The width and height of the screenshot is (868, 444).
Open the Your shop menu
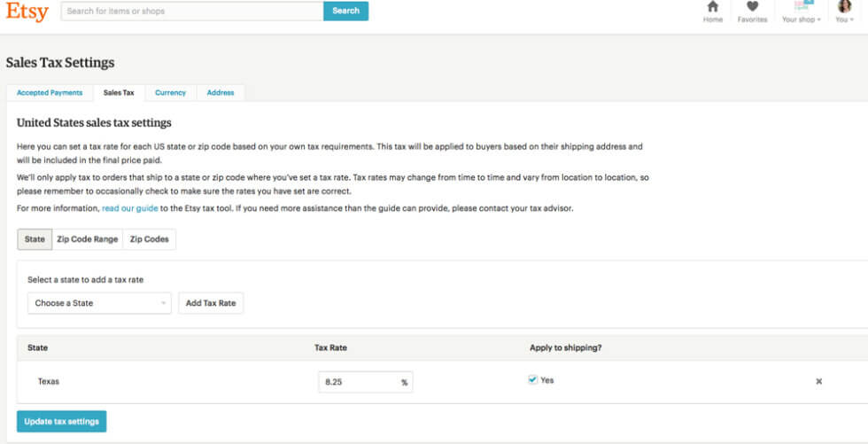[x=801, y=12]
